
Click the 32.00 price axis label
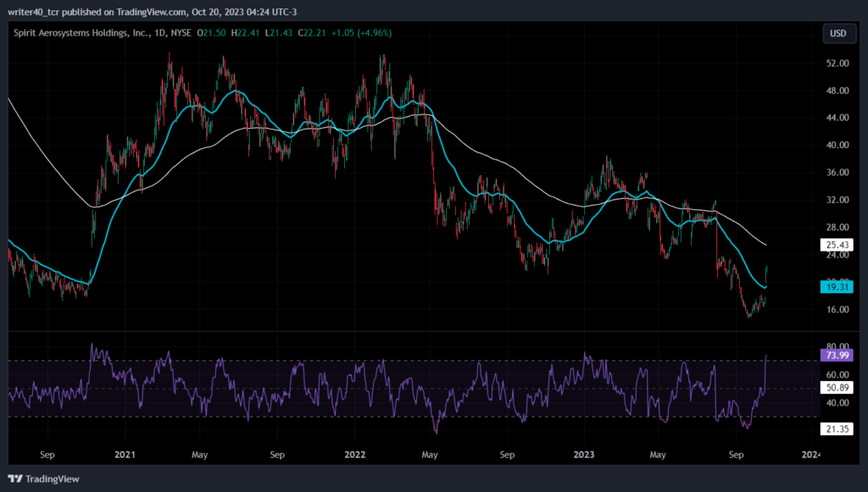click(x=837, y=200)
